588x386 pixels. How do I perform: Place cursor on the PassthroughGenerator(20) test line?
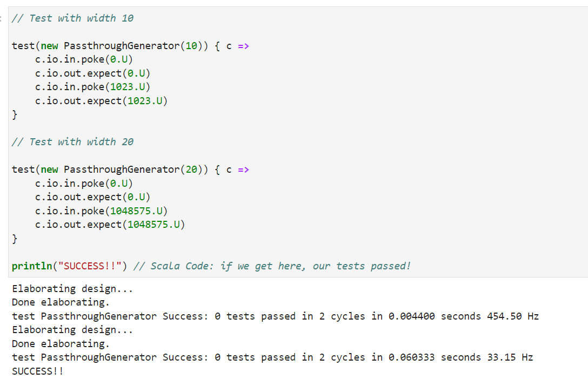tap(130, 170)
